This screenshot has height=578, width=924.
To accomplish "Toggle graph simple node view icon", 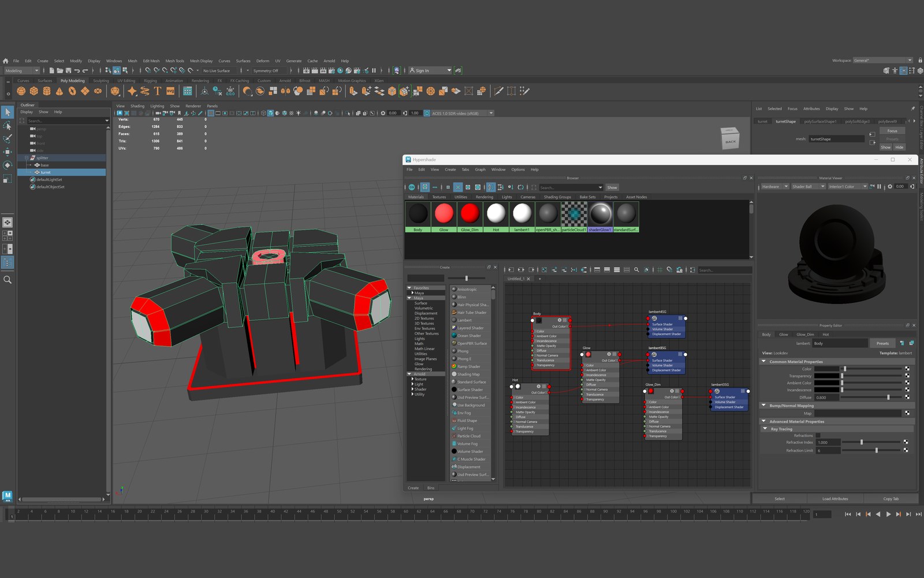I will (x=597, y=270).
